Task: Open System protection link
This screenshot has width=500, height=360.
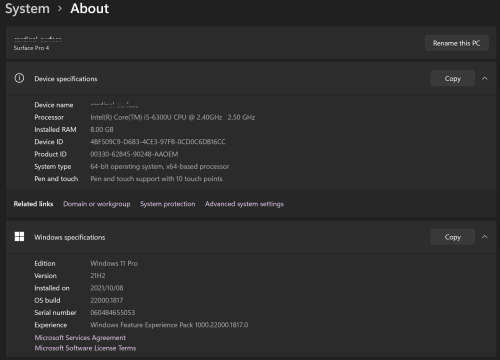Action: [167, 204]
